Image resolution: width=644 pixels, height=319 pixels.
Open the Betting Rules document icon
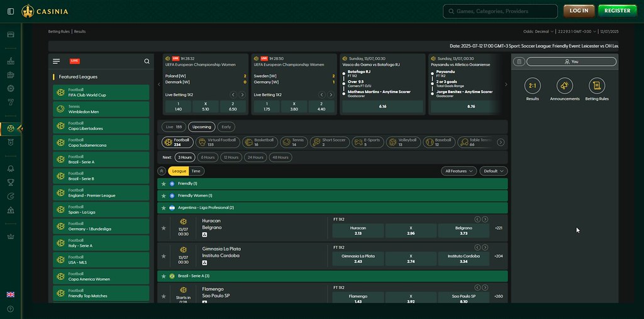pyautogui.click(x=597, y=85)
